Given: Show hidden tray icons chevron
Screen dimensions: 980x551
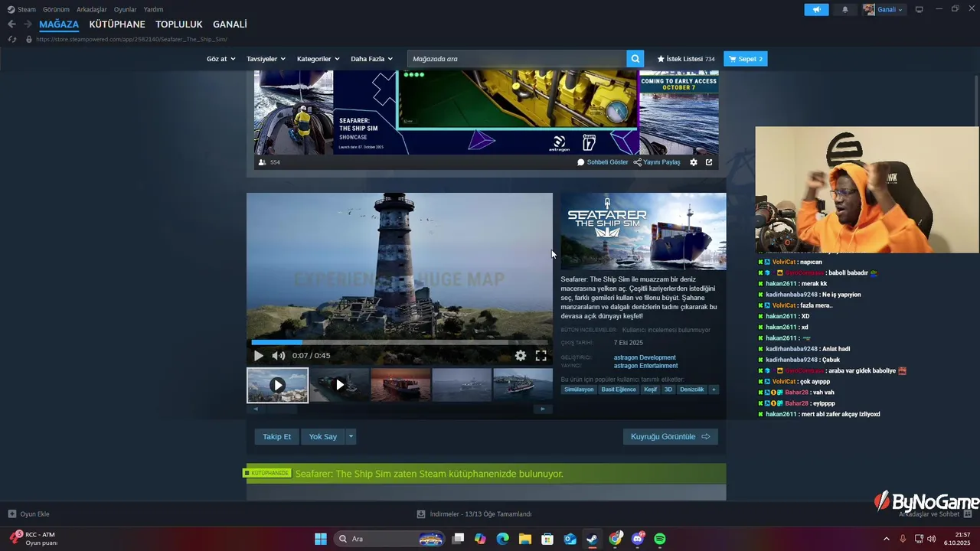Looking at the screenshot, I should pyautogui.click(x=887, y=539).
